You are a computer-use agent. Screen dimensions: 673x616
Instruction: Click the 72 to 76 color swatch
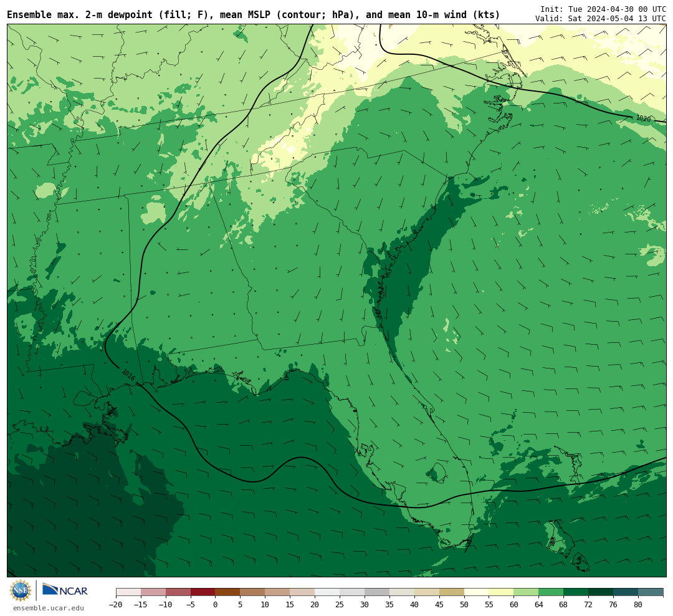601,592
